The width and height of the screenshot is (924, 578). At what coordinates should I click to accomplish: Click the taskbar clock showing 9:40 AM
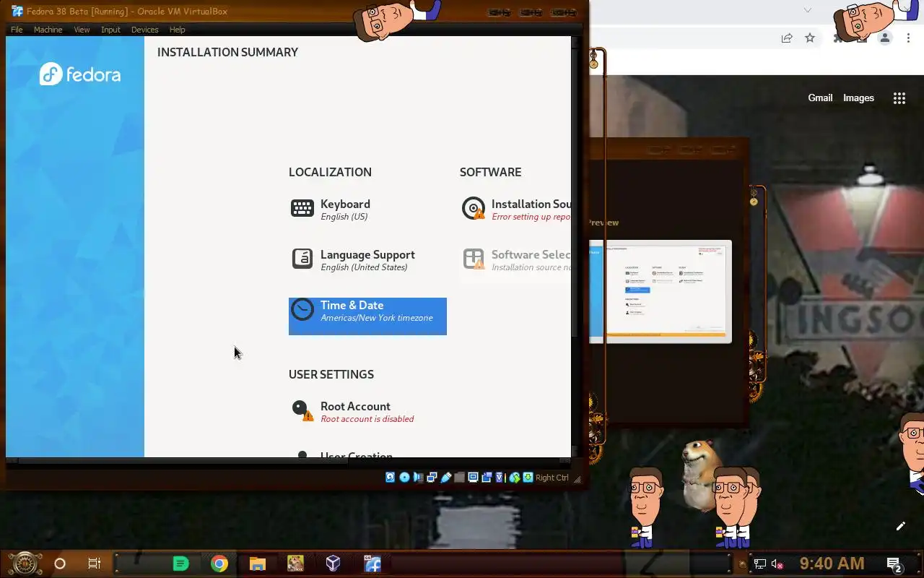click(x=832, y=564)
